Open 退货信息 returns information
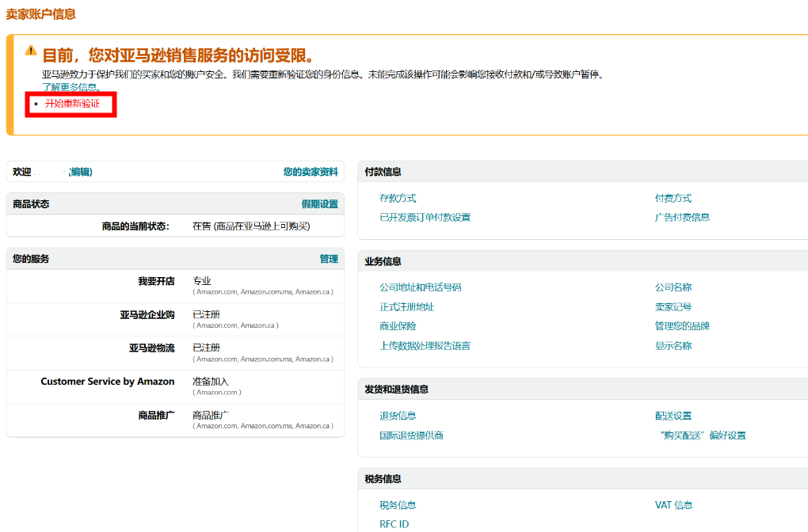The width and height of the screenshot is (808, 532). (x=398, y=415)
